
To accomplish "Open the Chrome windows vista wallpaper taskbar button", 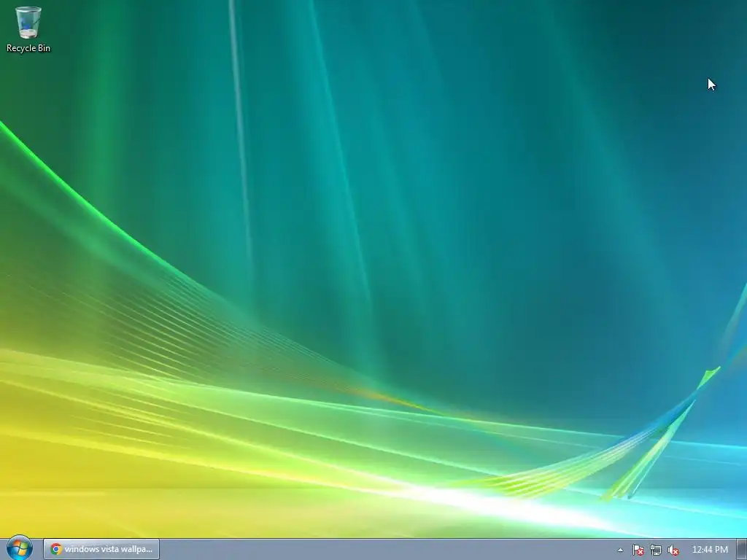I will click(101, 549).
